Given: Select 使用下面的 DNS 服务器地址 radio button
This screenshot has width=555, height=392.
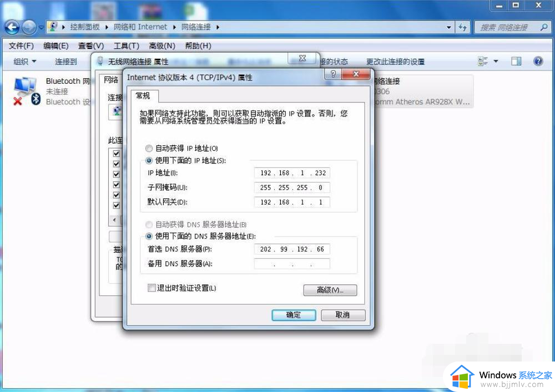Looking at the screenshot, I should pos(149,236).
